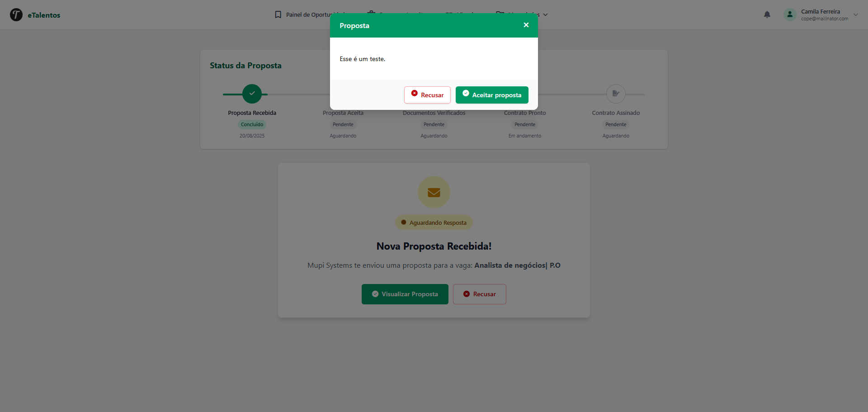The image size is (868, 412).
Task: Click the Concluído status badge
Action: tap(252, 124)
